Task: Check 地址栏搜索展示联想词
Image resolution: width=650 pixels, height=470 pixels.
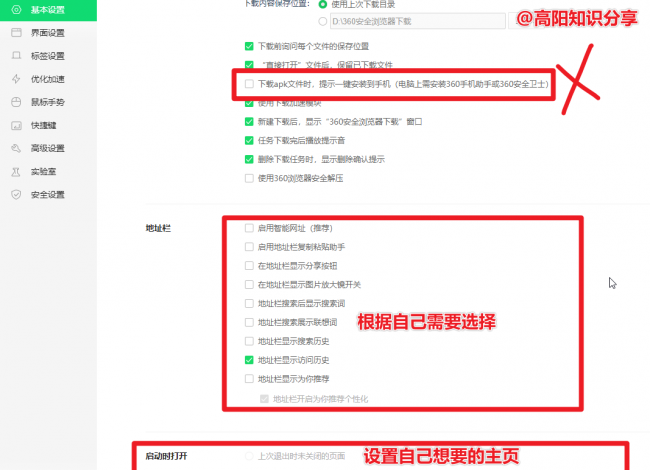Action: click(x=249, y=322)
